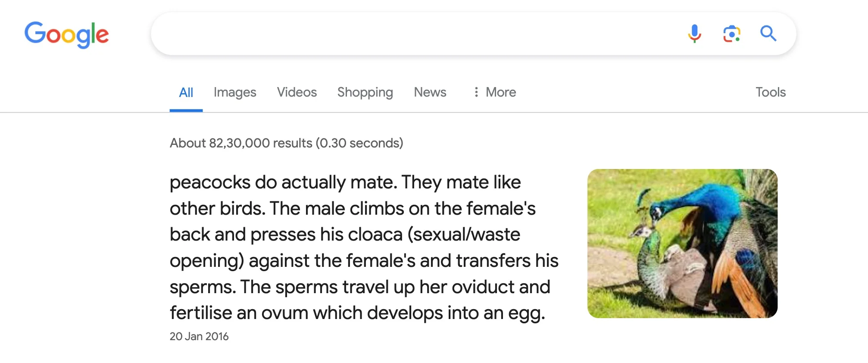The image size is (868, 363).
Task: Click the voice search microphone icon
Action: pyautogui.click(x=694, y=33)
